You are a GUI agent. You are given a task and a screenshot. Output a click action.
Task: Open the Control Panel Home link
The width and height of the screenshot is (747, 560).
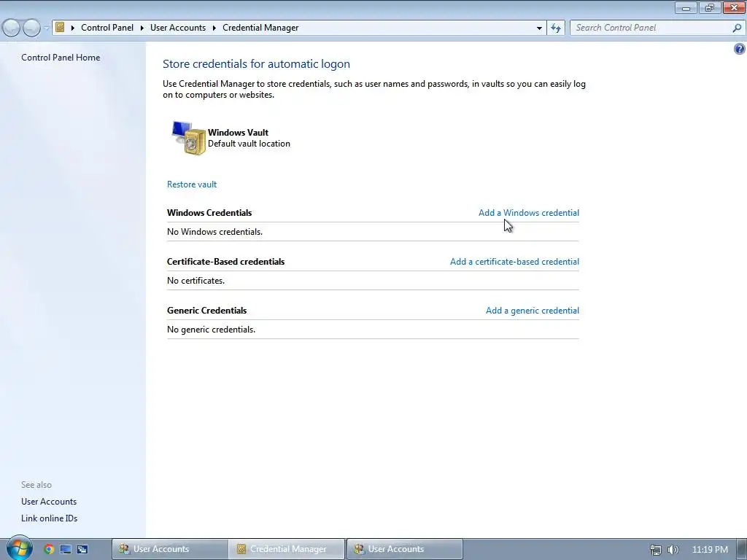[61, 57]
